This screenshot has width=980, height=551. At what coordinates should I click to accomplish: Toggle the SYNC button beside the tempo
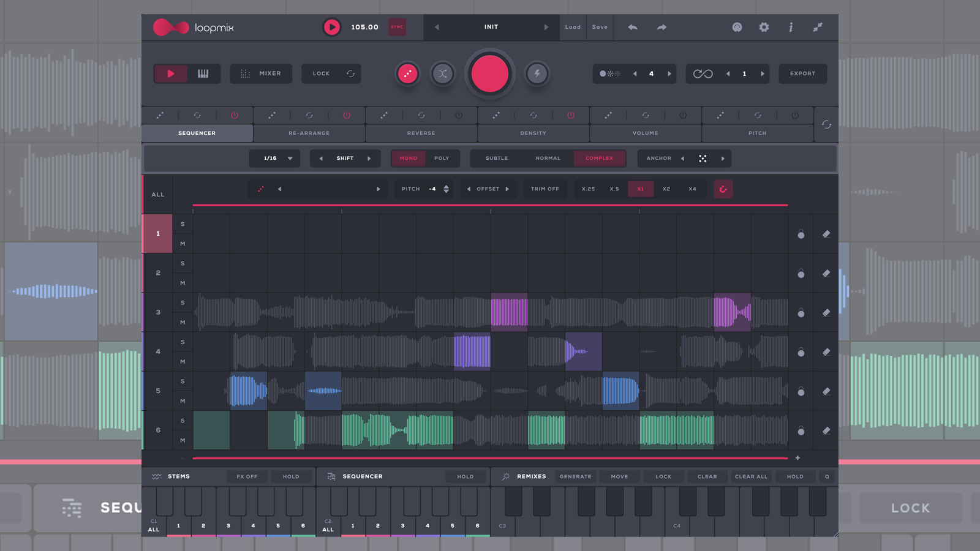(x=397, y=27)
